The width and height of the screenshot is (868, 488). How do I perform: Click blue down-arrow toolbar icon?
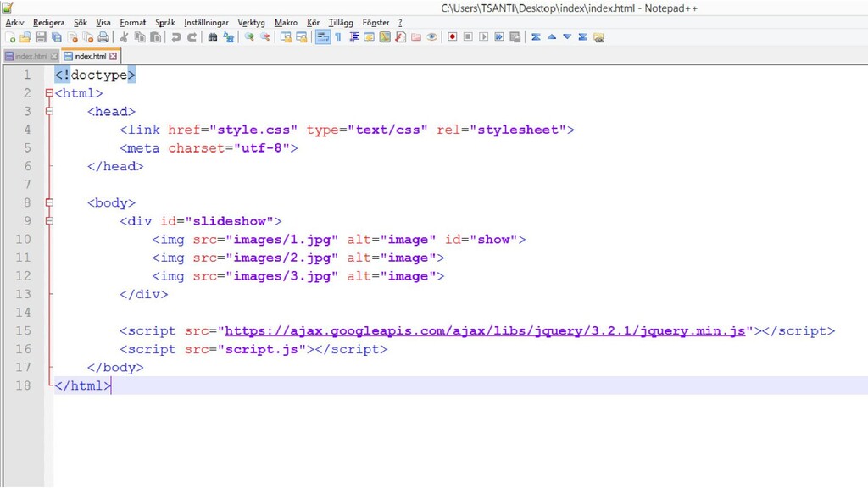567,37
